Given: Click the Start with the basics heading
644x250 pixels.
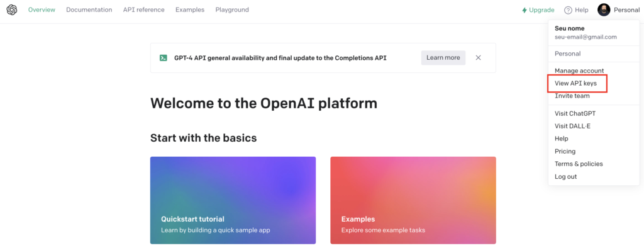Looking at the screenshot, I should tap(203, 138).
